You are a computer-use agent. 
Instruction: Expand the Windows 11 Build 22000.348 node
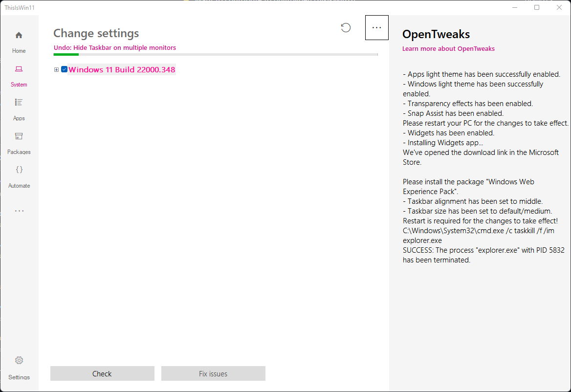56,69
